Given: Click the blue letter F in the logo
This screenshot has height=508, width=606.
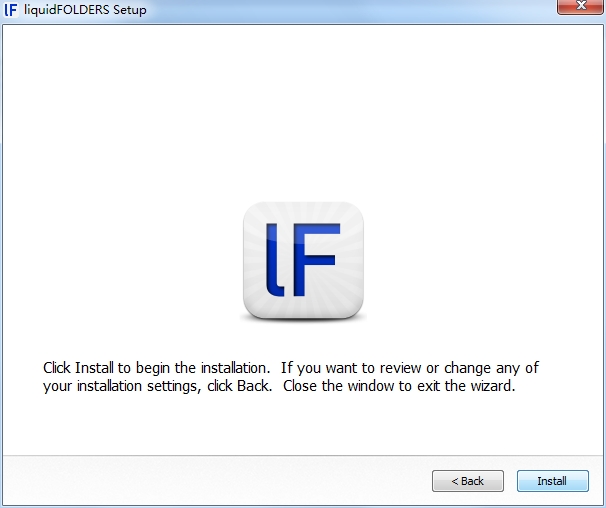Looking at the screenshot, I should pyautogui.click(x=316, y=260).
